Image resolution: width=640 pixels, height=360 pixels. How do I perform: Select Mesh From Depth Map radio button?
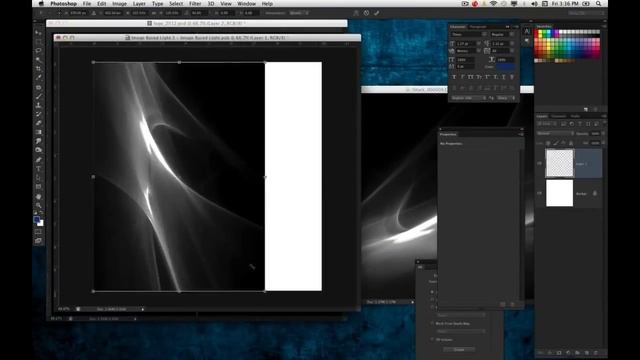pos(432,323)
